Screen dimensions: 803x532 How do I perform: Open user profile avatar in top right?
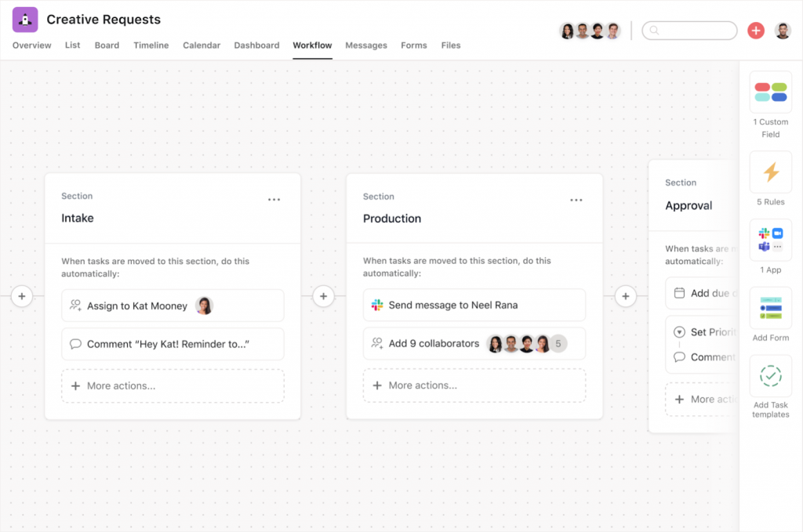[783, 31]
